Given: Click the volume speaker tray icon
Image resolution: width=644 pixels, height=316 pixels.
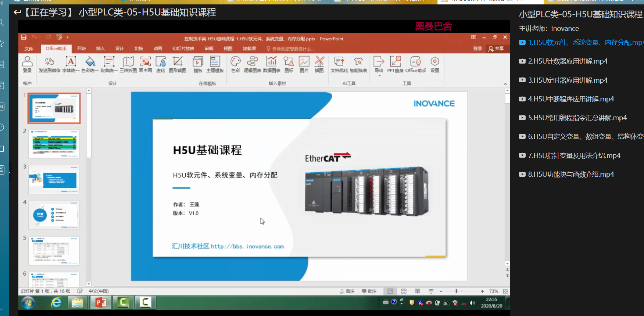Looking at the screenshot, I should 472,303.
